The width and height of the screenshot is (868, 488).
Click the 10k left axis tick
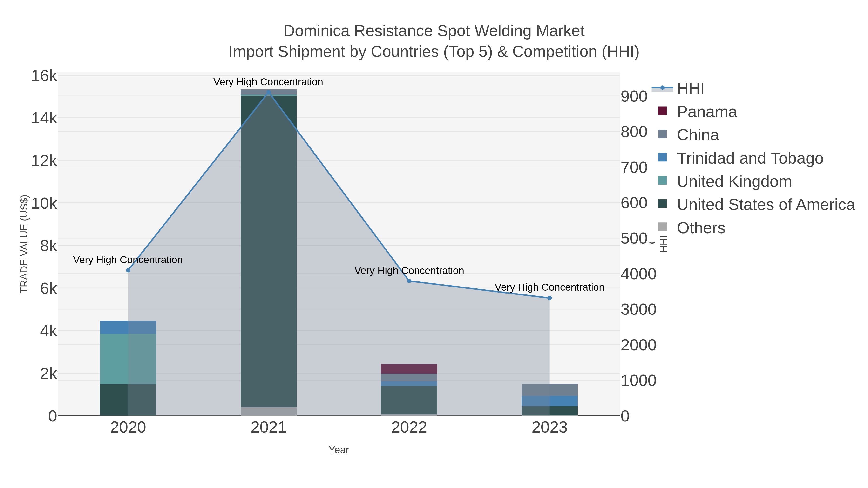44,203
